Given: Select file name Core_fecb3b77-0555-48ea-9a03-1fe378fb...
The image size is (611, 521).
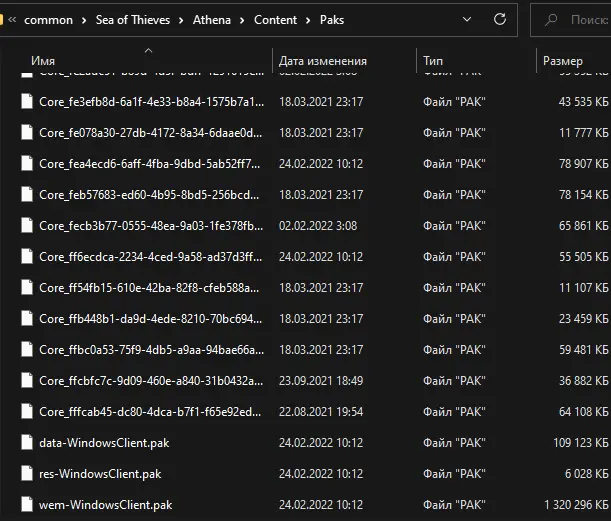Looking at the screenshot, I should (x=151, y=226).
